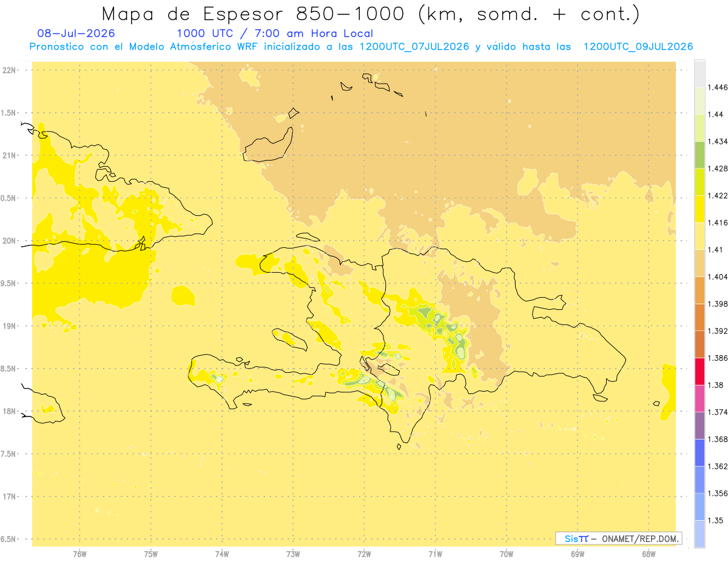Click the "6.5N" latitude label
The height and width of the screenshot is (562, 728).
point(8,539)
